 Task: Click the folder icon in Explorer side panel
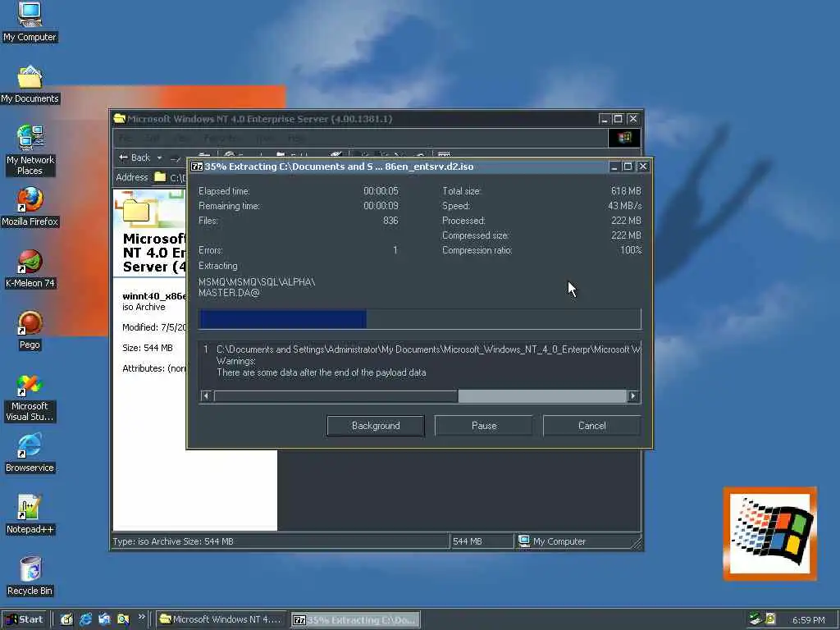[x=135, y=210]
